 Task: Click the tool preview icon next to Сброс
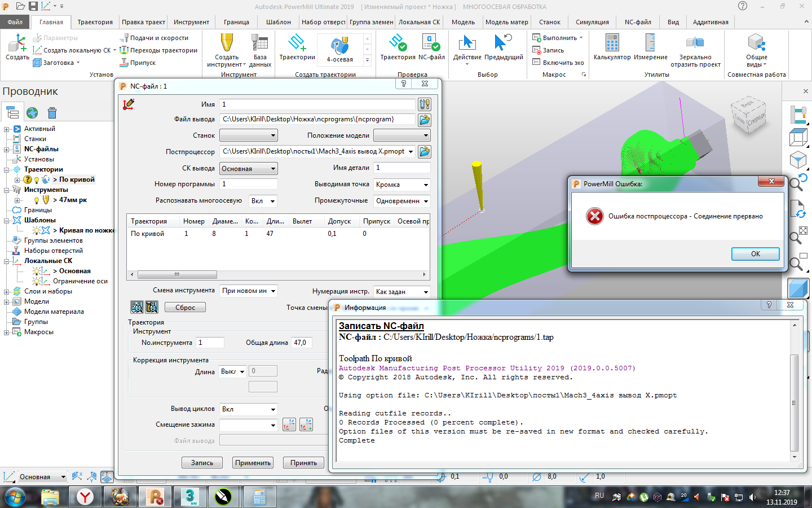152,306
